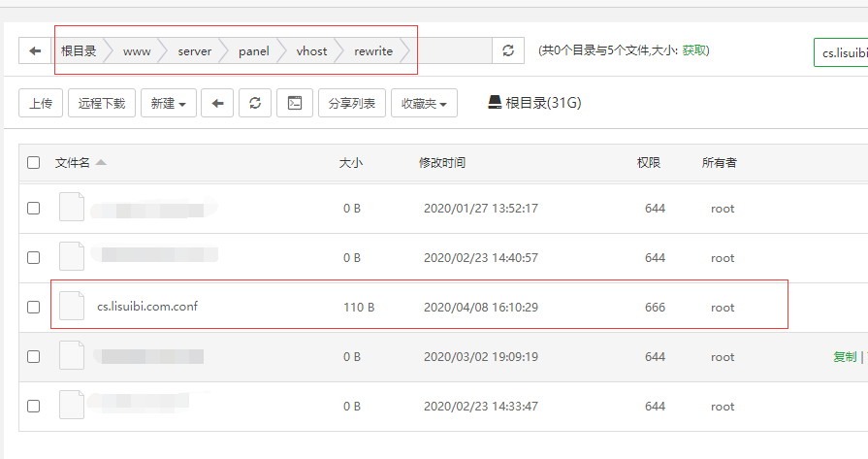Click the date 2020/04/08 16:10:29
Screen dimensions: 868x459
click(480, 308)
